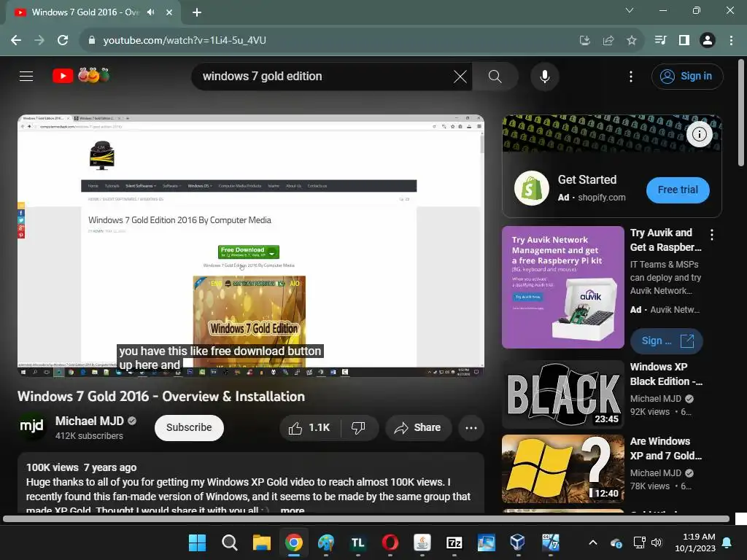Viewport: 747px width, 560px height.
Task: Mute tab via the speaker icon
Action: pyautogui.click(x=151, y=12)
